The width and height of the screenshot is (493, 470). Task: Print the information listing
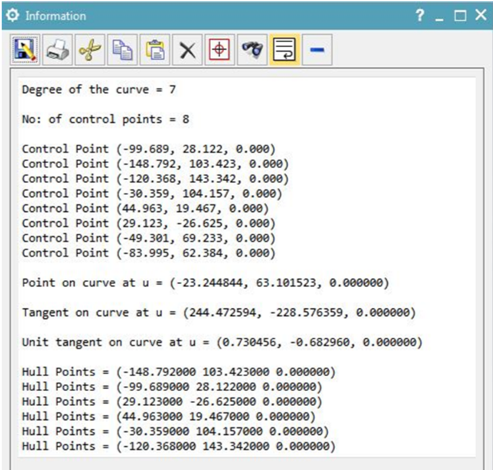(x=57, y=50)
